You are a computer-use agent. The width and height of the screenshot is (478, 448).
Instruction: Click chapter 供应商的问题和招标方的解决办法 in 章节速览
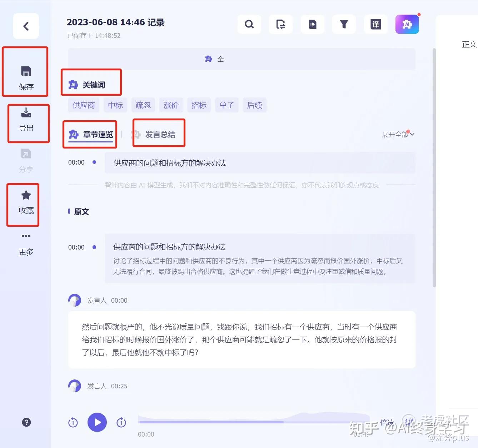(x=260, y=163)
